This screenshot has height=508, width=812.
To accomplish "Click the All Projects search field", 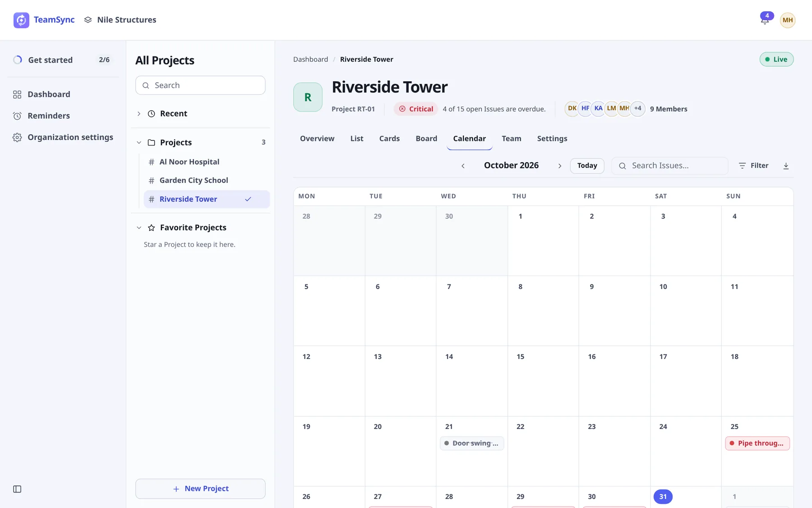I will click(x=200, y=85).
